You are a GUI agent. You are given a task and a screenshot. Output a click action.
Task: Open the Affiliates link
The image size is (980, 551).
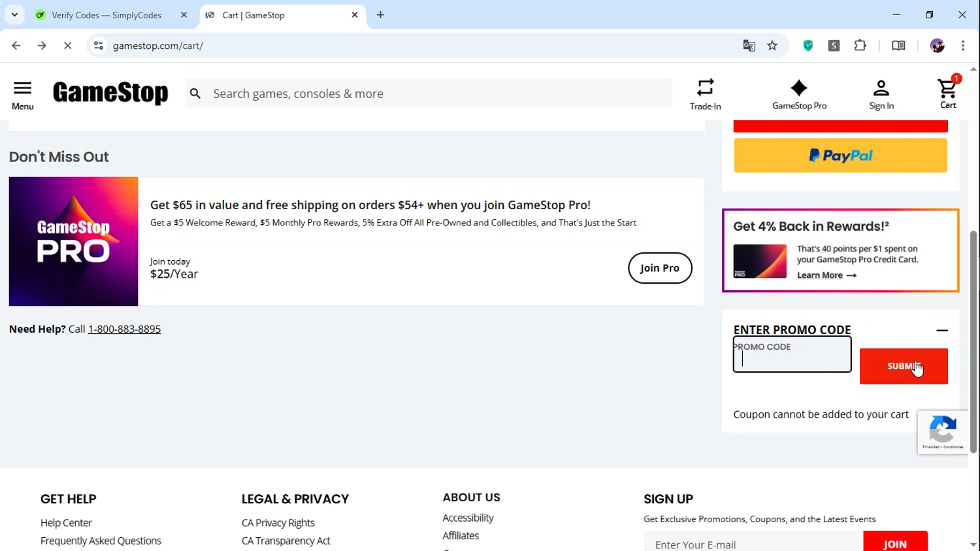(461, 535)
